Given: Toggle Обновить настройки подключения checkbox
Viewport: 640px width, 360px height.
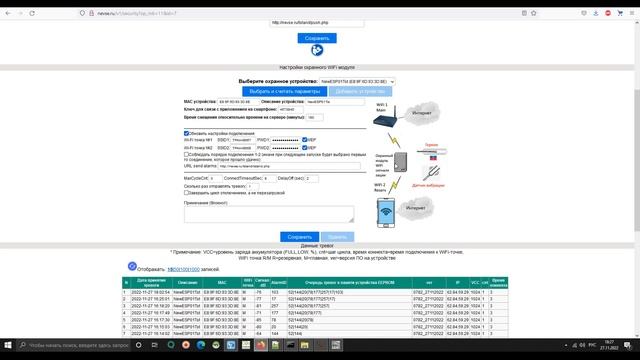Looking at the screenshot, I should tap(186, 133).
